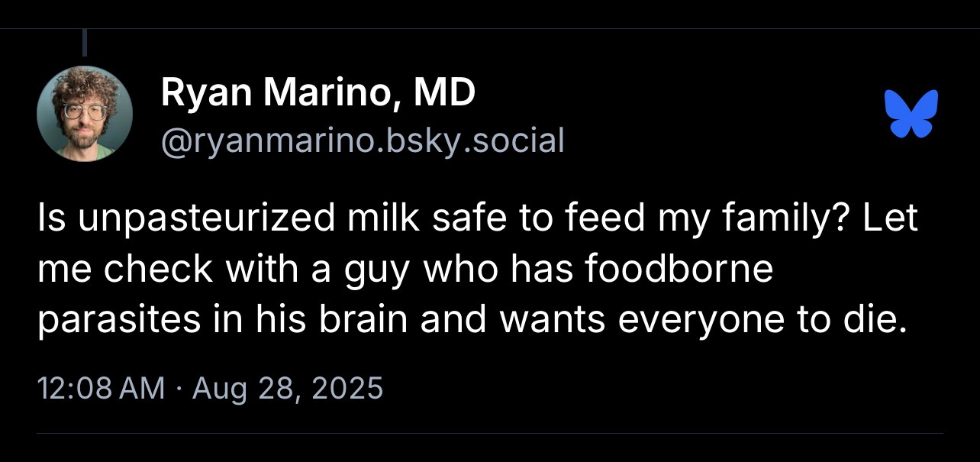Click the Bluesky butterfly logo

pyautogui.click(x=911, y=114)
